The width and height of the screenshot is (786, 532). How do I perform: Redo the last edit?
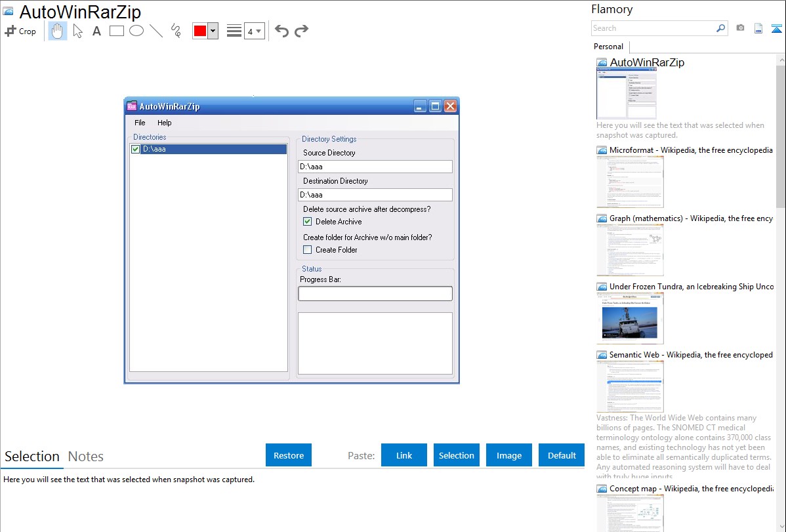coord(301,31)
